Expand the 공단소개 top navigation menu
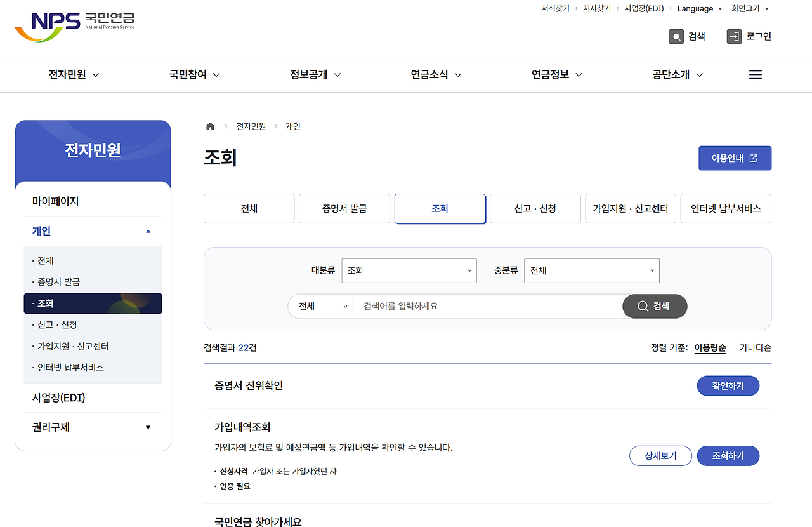 678,74
